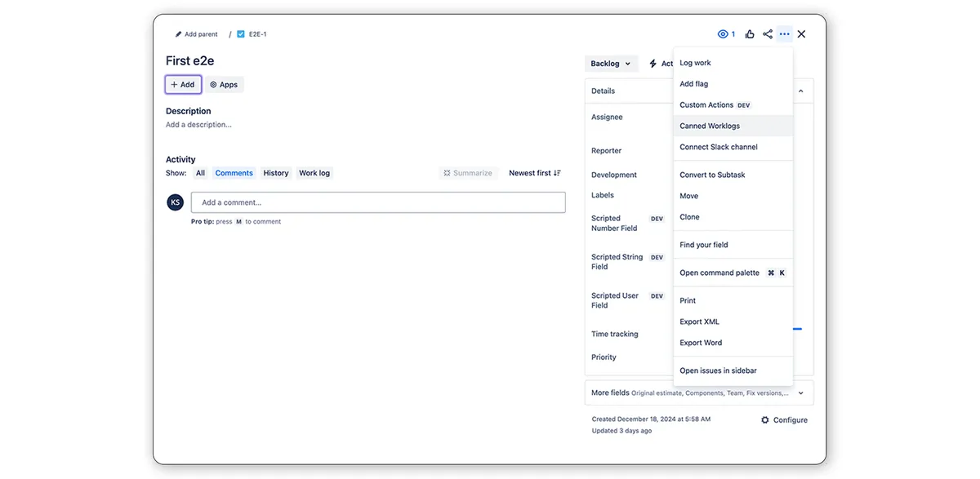The height and width of the screenshot is (479, 980).
Task: Choose Canned Worklogs menu item
Action: [733, 126]
